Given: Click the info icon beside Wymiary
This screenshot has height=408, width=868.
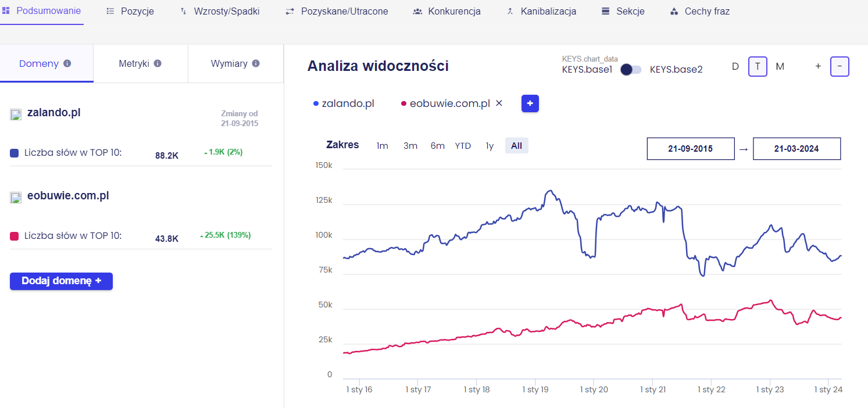Looking at the screenshot, I should tap(256, 63).
